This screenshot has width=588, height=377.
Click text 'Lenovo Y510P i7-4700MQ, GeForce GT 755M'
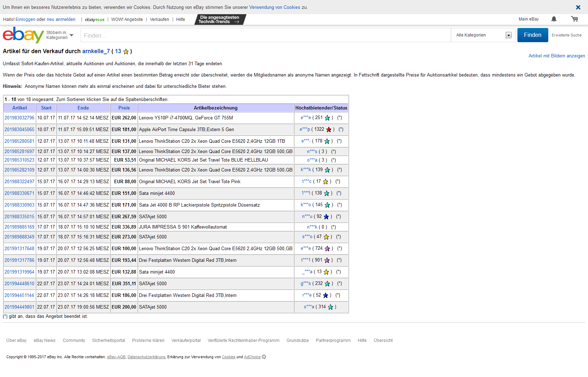pos(186,118)
